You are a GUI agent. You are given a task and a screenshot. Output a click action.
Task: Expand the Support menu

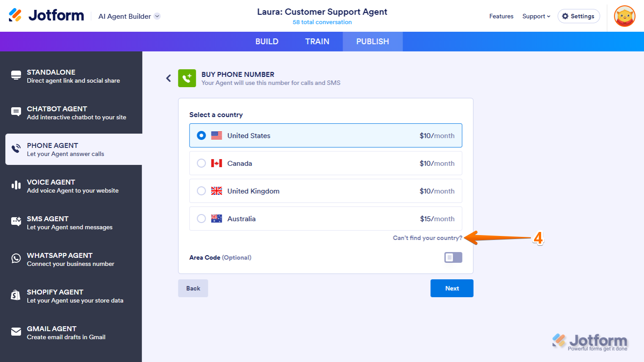536,16
